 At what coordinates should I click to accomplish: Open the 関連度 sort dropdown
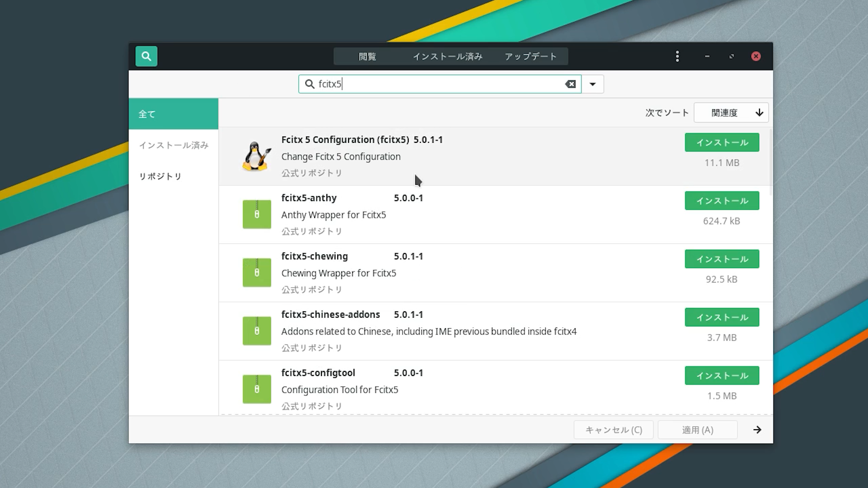[x=731, y=113]
